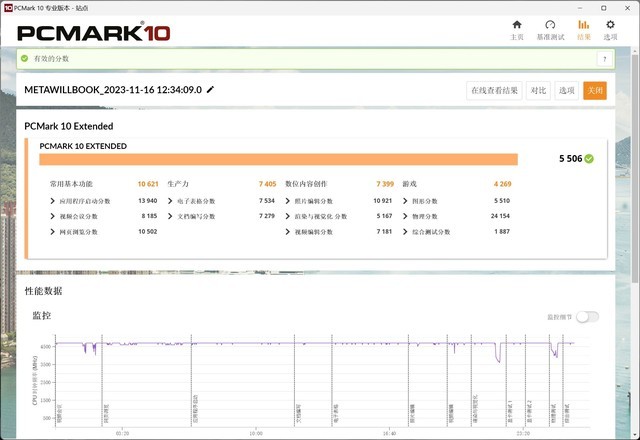Click the 性能数据 section heading

tap(43, 291)
